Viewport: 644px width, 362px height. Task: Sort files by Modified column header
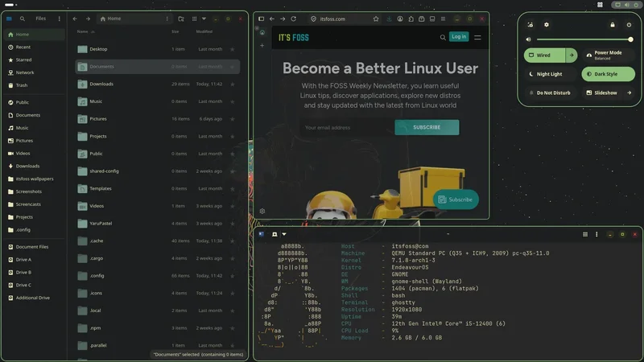coord(204,31)
